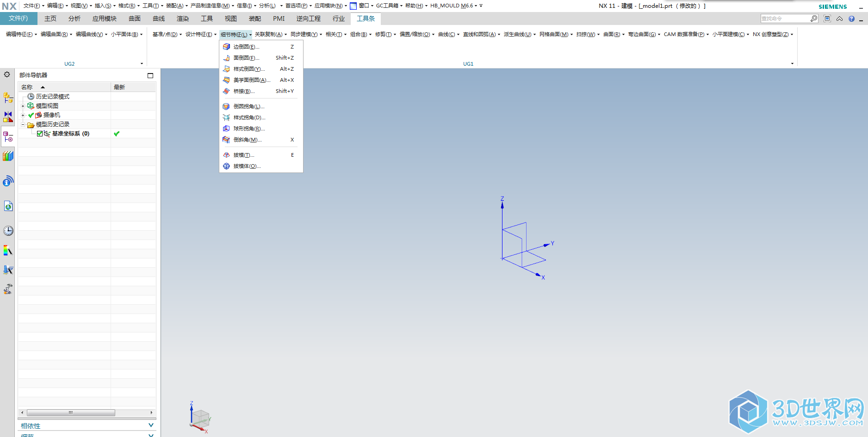868x437 pixels.
Task: Open UG2 group options arrow
Action: pos(142,64)
